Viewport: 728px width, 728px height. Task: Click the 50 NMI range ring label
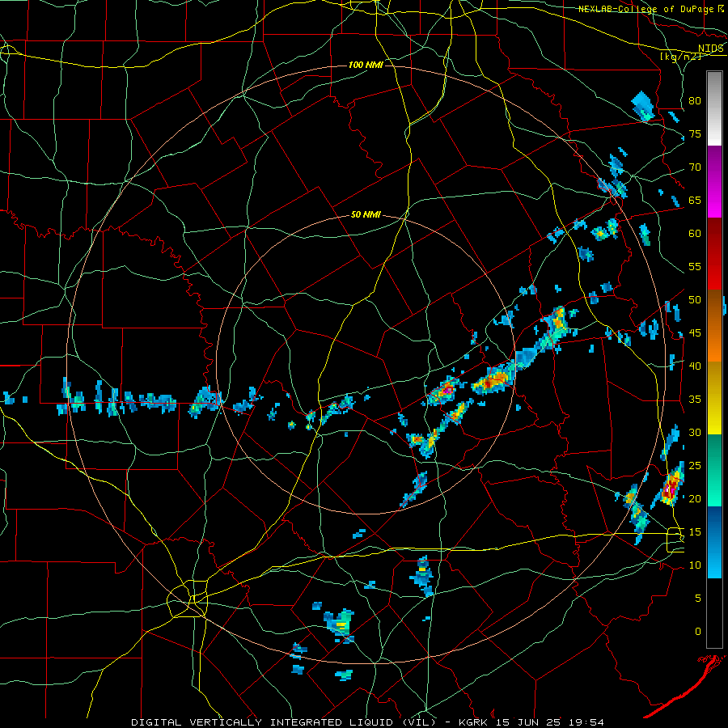366,214
